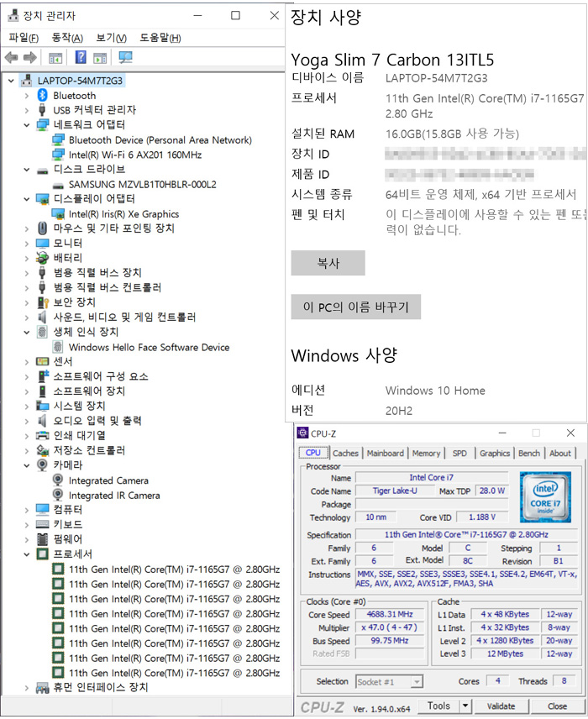Click the 카메라 category icon
The image size is (588, 719).
click(42, 465)
